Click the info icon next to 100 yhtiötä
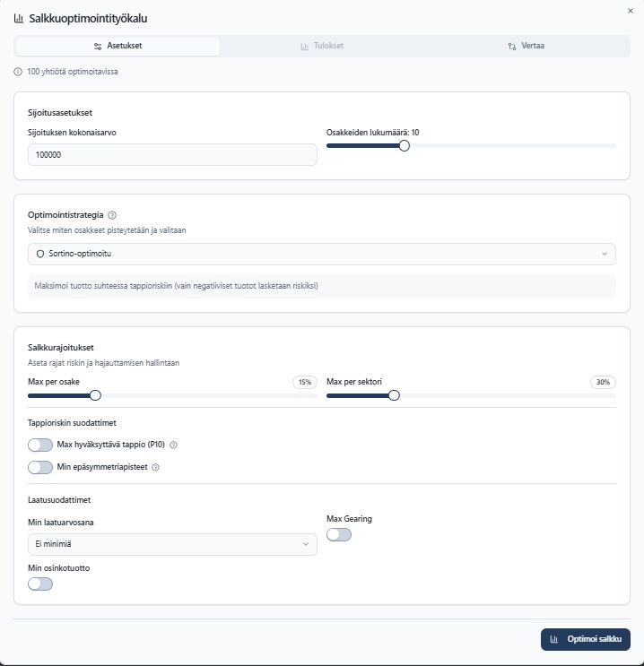This screenshot has height=666, width=644. [x=18, y=72]
